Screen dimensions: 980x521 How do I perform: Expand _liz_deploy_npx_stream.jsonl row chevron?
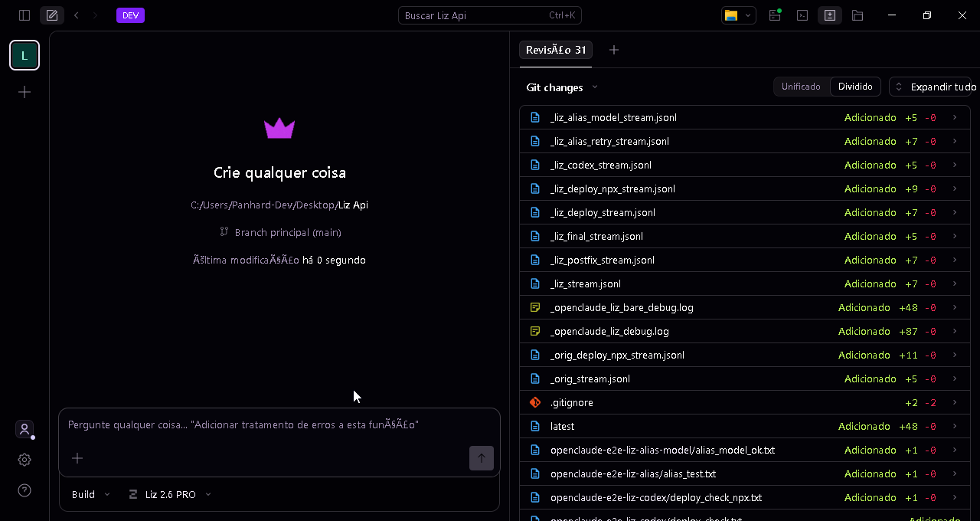coord(955,188)
